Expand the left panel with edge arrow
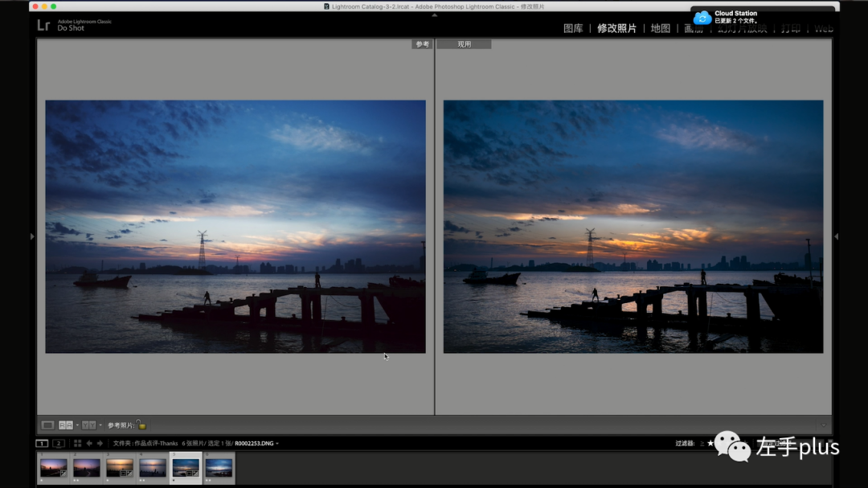 (32, 236)
